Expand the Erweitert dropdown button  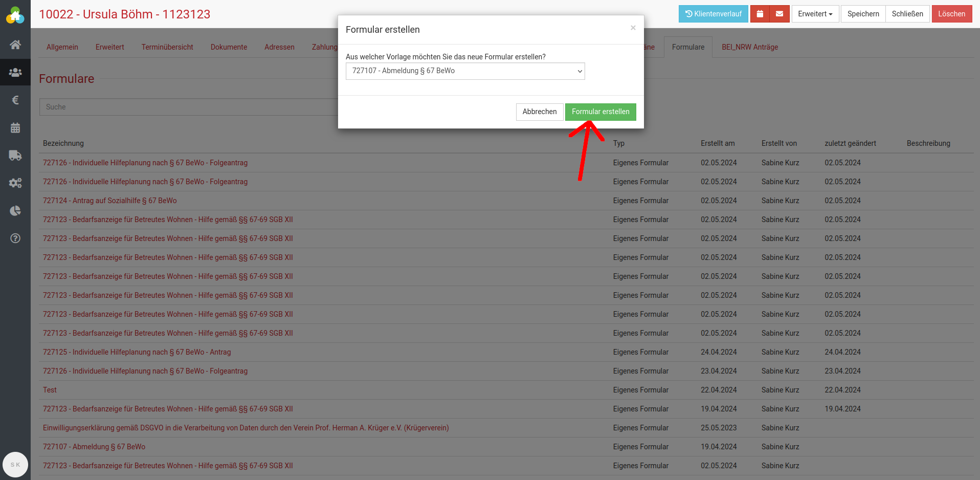point(815,14)
